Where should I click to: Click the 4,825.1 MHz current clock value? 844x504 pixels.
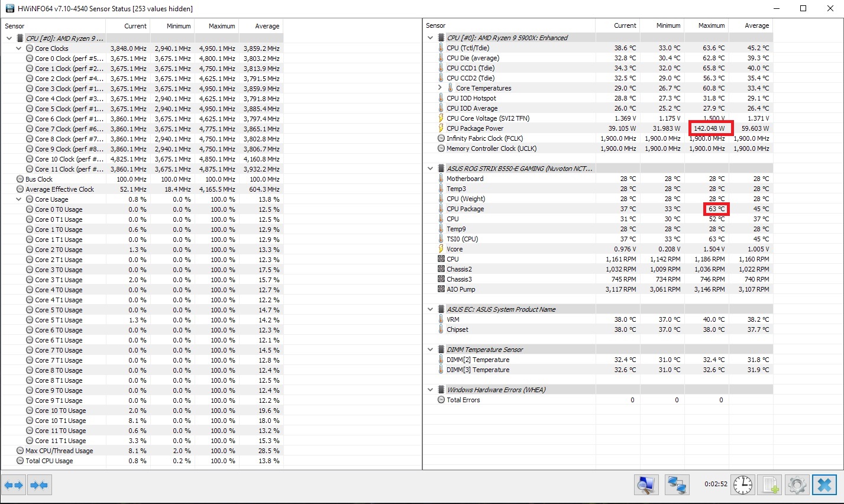tap(128, 159)
